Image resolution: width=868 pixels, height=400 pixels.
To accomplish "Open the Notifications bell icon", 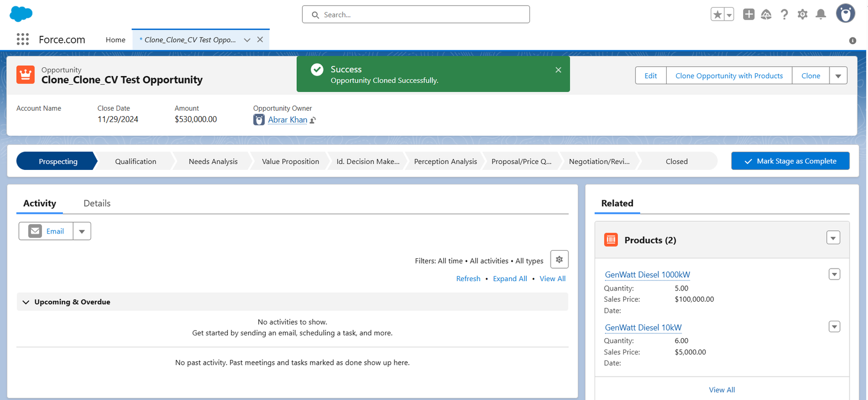I will coord(821,15).
